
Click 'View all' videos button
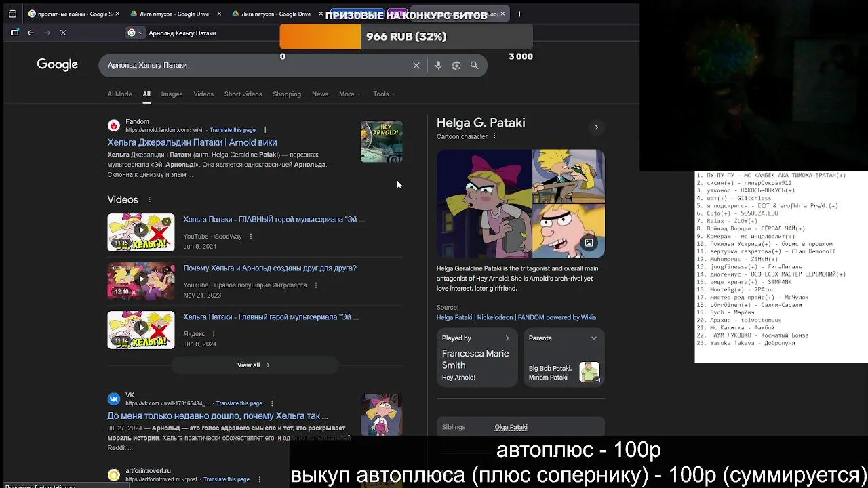pyautogui.click(x=254, y=365)
